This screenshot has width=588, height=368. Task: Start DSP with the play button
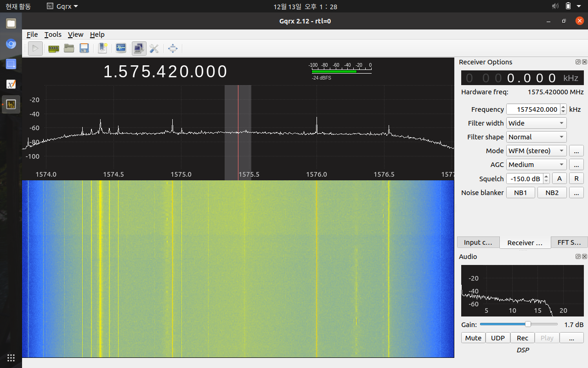pos(35,48)
